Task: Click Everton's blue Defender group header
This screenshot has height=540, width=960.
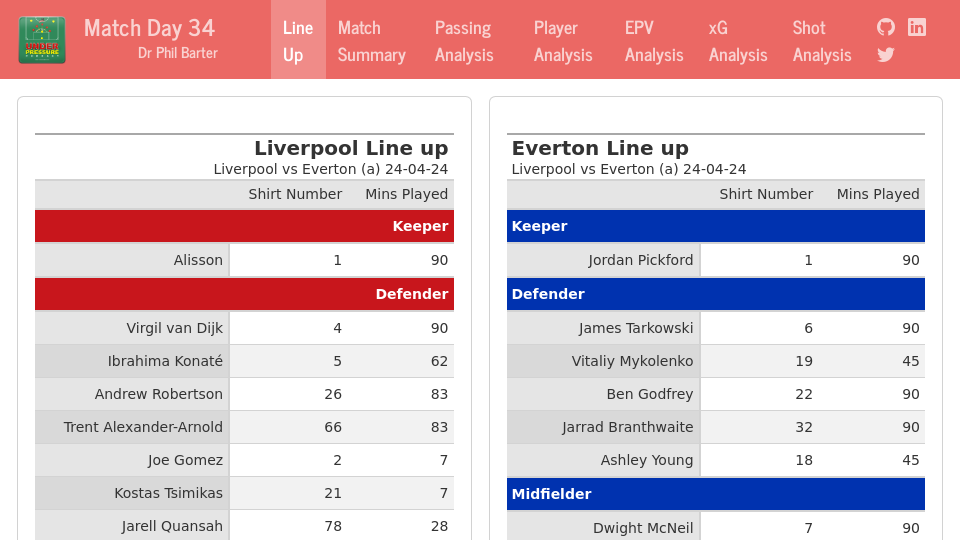Action: click(715, 294)
